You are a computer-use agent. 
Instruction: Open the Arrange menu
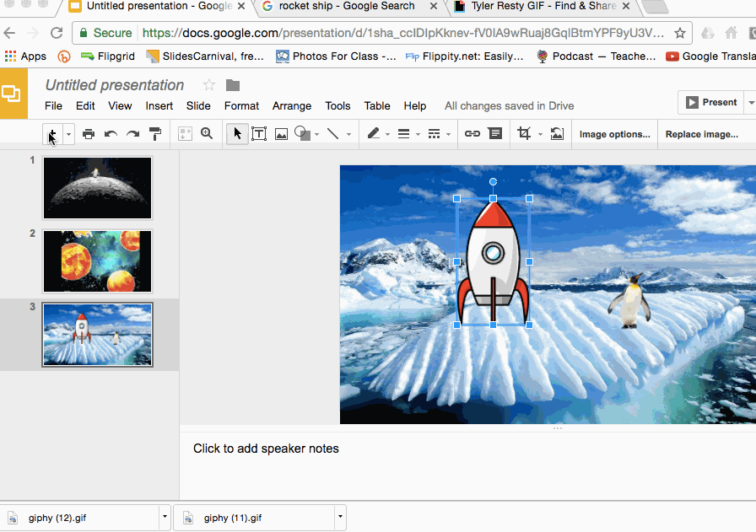click(x=292, y=106)
